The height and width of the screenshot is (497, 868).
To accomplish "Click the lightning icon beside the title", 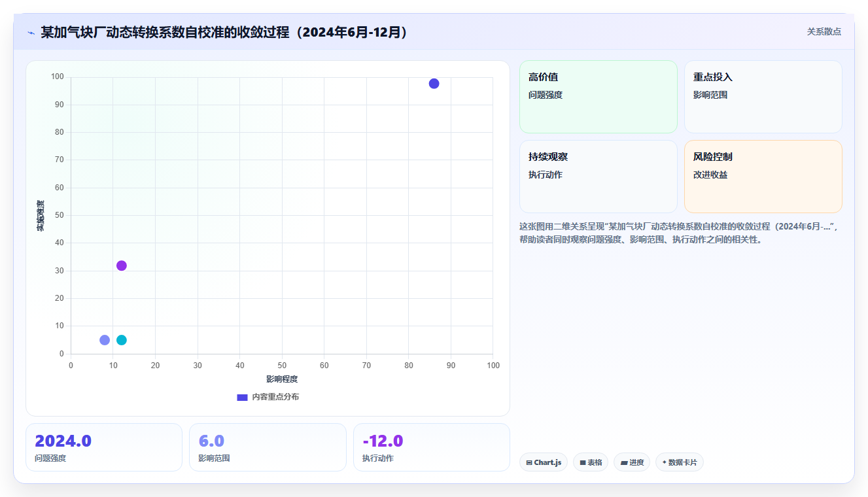I will click(x=31, y=32).
